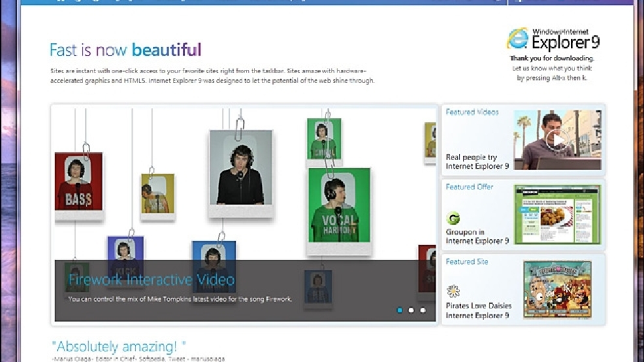Play the Real people try IE9 video
Screen dimensions: 644x362
pos(557,140)
